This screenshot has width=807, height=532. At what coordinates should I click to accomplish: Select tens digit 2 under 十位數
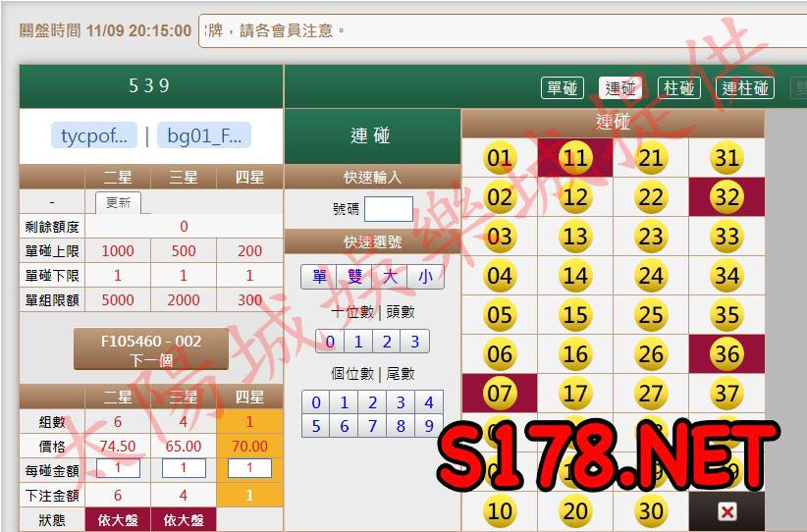pos(387,342)
